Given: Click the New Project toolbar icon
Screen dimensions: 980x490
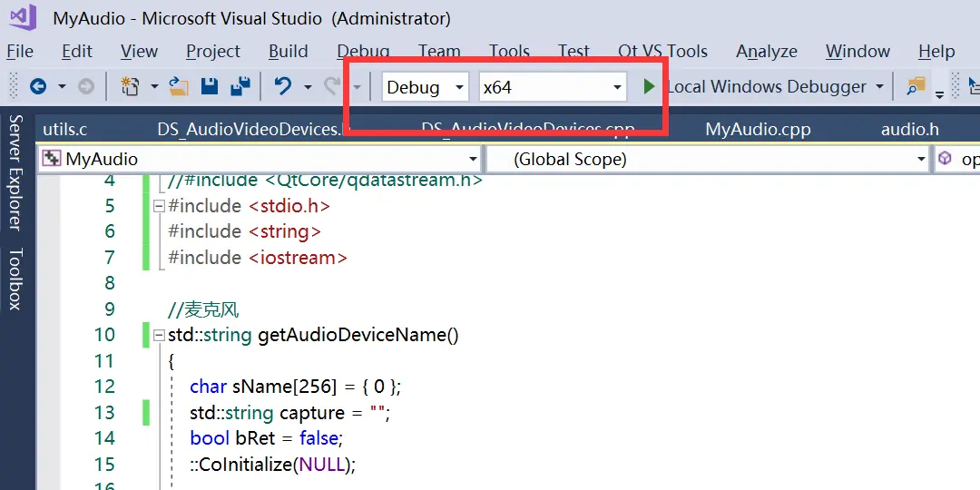Looking at the screenshot, I should click(130, 86).
